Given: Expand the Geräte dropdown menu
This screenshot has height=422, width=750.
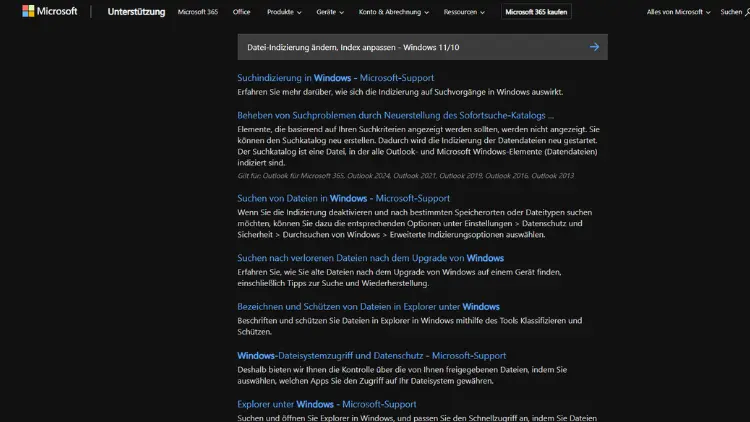Looking at the screenshot, I should click(330, 12).
